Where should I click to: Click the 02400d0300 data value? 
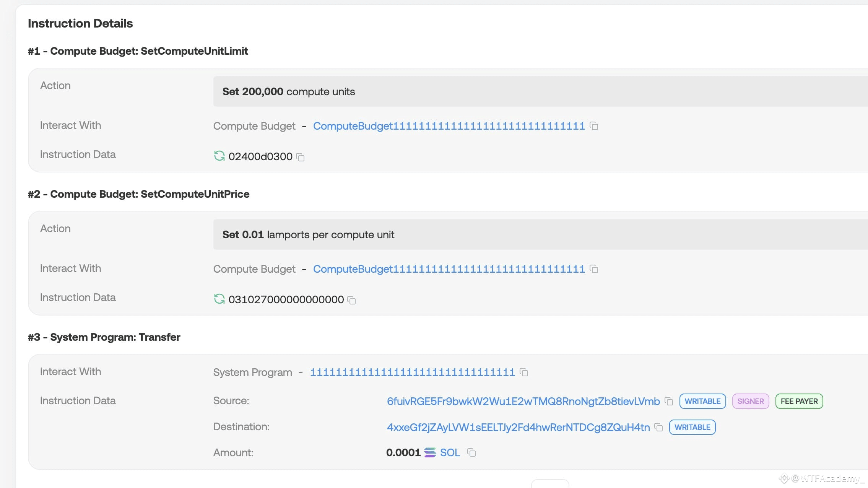click(260, 156)
